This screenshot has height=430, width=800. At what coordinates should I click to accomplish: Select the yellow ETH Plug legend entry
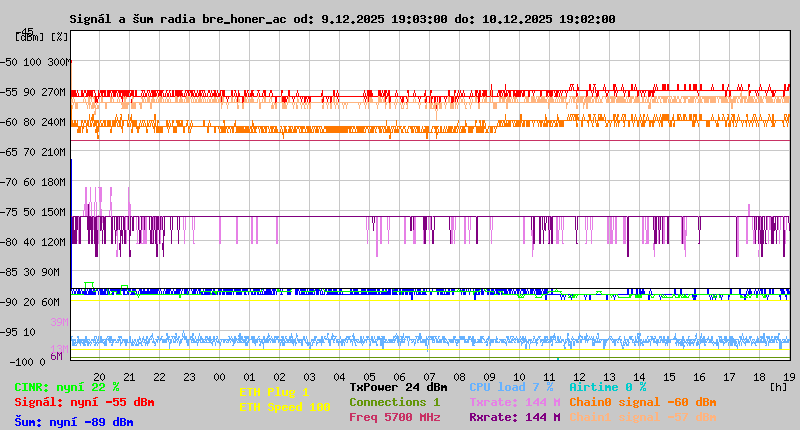[275, 393]
